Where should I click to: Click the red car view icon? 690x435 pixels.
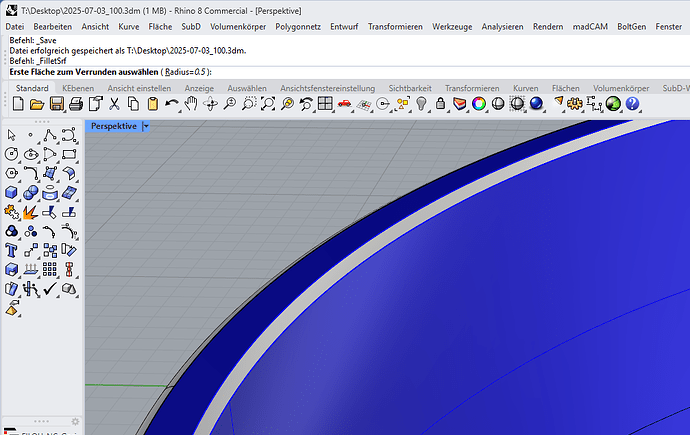[345, 104]
